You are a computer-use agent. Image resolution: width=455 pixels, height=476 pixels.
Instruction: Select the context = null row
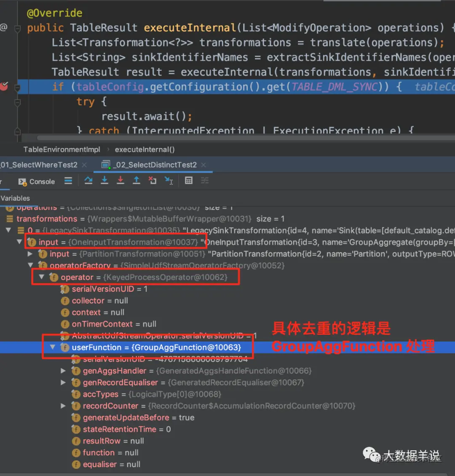point(227,312)
